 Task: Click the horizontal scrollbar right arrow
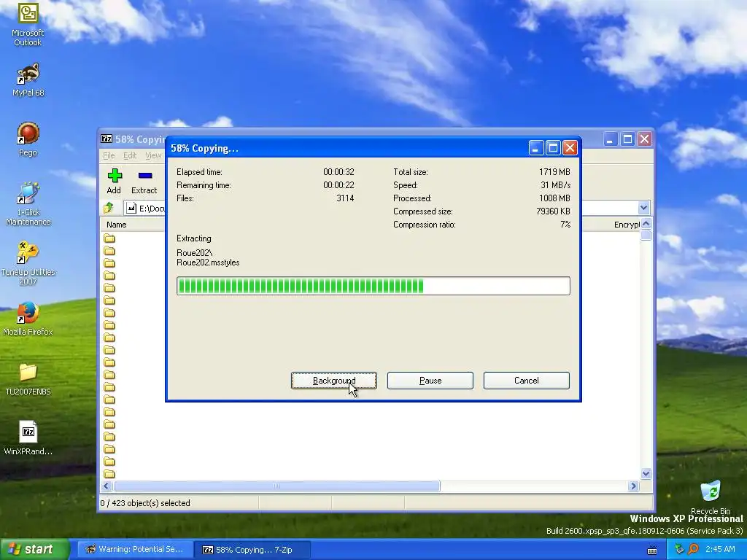point(633,486)
